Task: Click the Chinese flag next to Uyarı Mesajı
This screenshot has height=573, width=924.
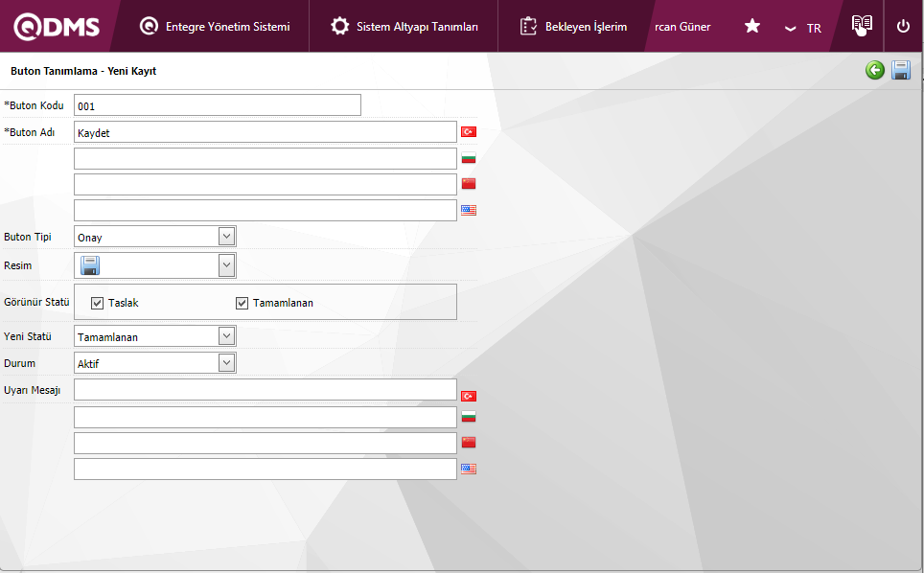Action: 469,443
